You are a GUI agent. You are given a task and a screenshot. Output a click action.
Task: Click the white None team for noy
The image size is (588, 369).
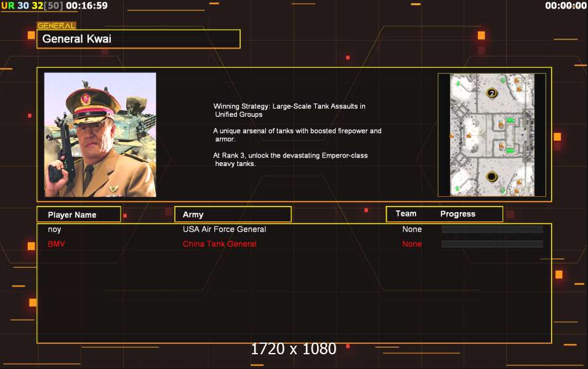412,229
